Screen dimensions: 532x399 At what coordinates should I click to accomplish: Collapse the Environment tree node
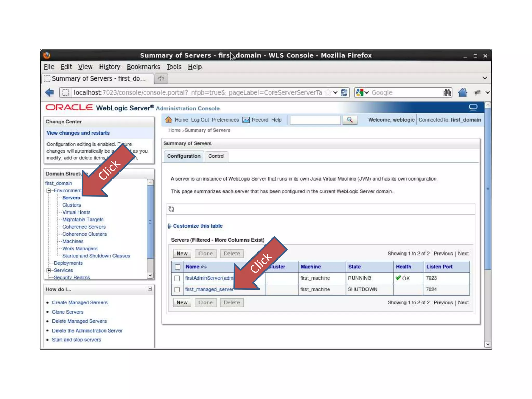(49, 190)
